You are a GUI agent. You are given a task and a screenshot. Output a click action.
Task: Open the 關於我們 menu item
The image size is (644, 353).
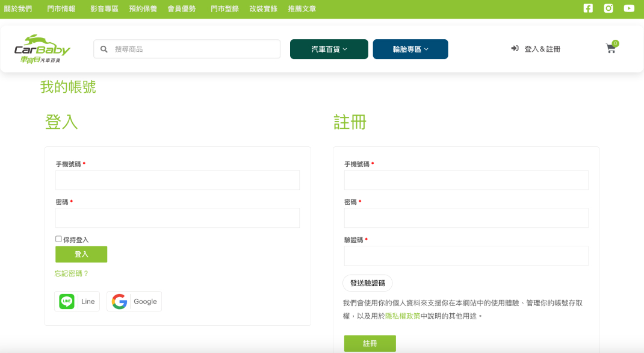[18, 8]
